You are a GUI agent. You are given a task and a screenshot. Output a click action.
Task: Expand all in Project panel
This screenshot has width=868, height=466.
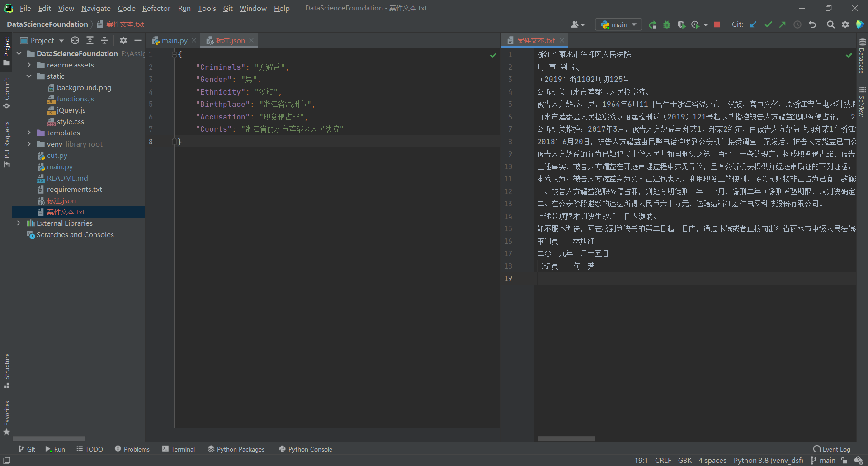[90, 40]
